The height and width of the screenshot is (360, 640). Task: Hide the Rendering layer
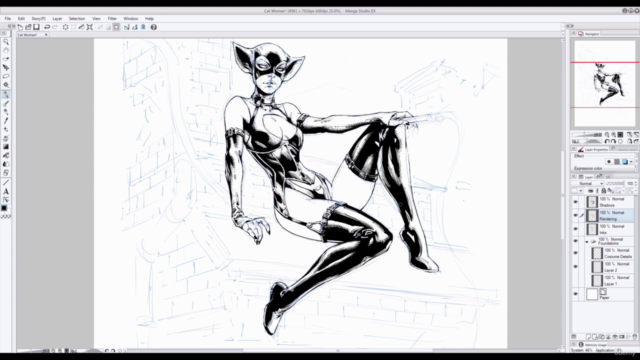(x=576, y=215)
